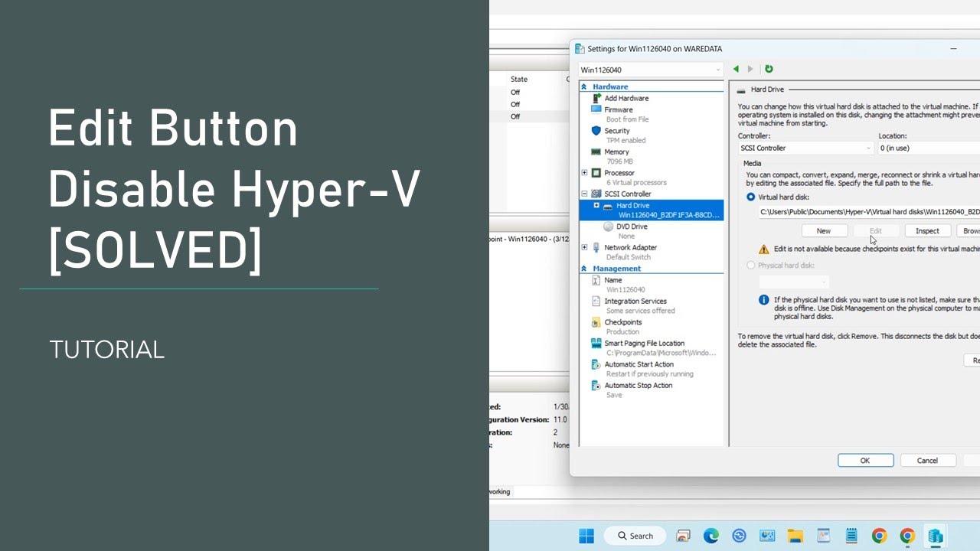Click the green back arrow navigation icon
Image resolution: width=980 pixels, height=551 pixels.
click(x=737, y=69)
